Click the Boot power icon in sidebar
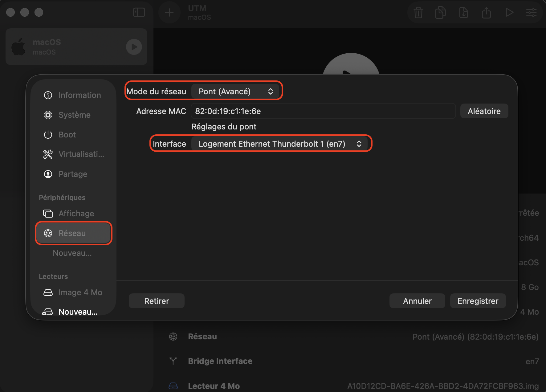 point(48,135)
